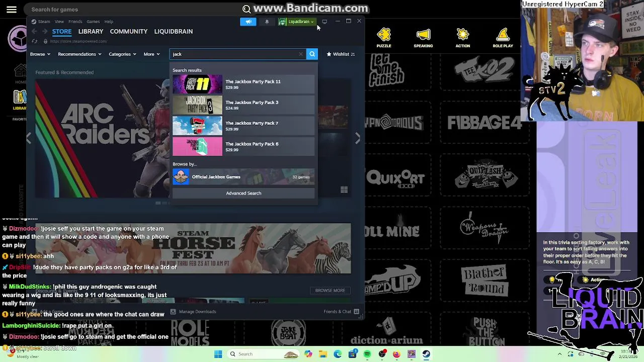
Task: Switch to the LIBRARY tab
Action: 91,31
